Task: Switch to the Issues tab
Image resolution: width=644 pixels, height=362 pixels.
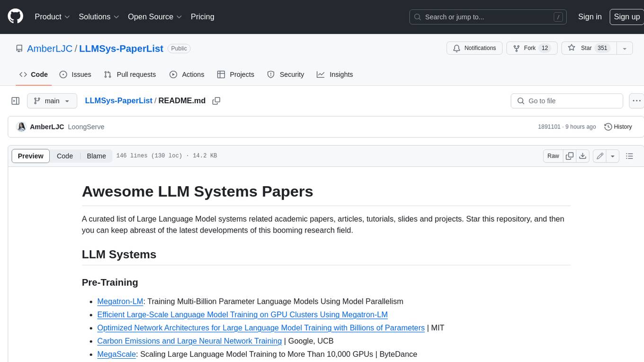Action: [x=75, y=74]
